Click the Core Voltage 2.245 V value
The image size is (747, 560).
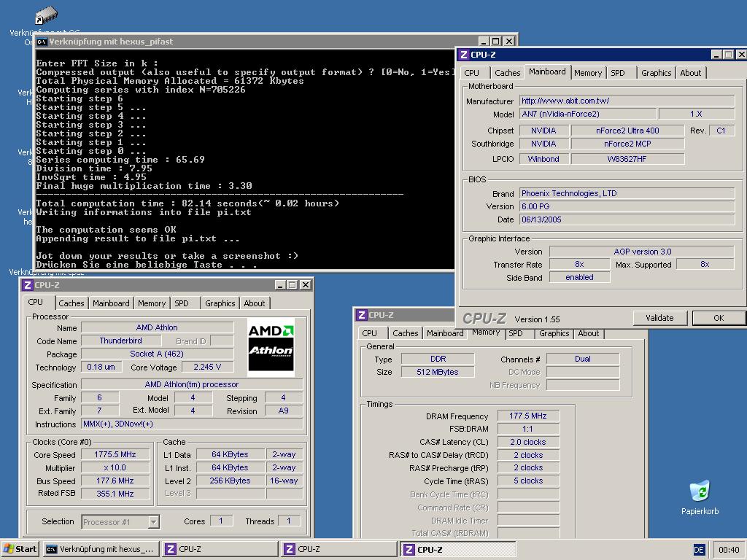[207, 367]
